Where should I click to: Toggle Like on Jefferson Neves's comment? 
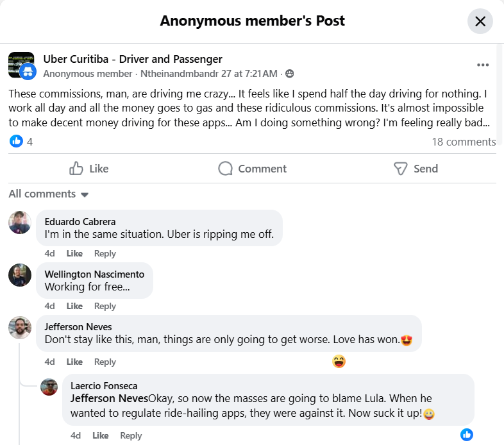click(x=74, y=362)
